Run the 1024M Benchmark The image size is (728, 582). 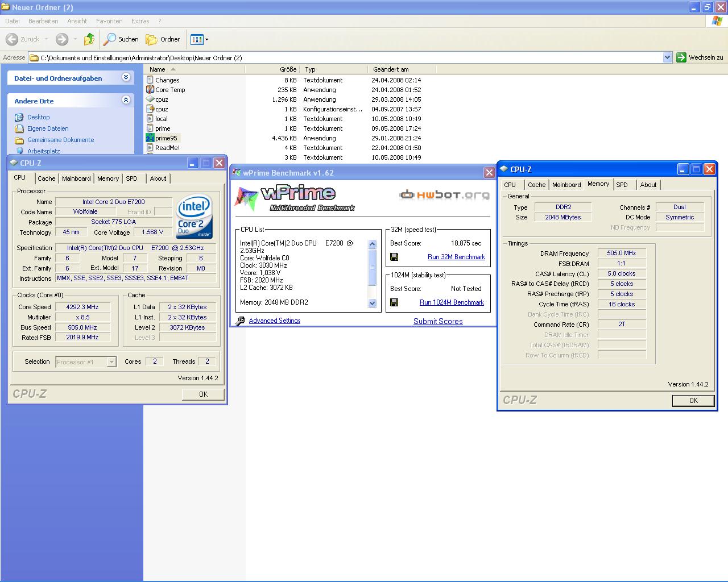tap(452, 302)
